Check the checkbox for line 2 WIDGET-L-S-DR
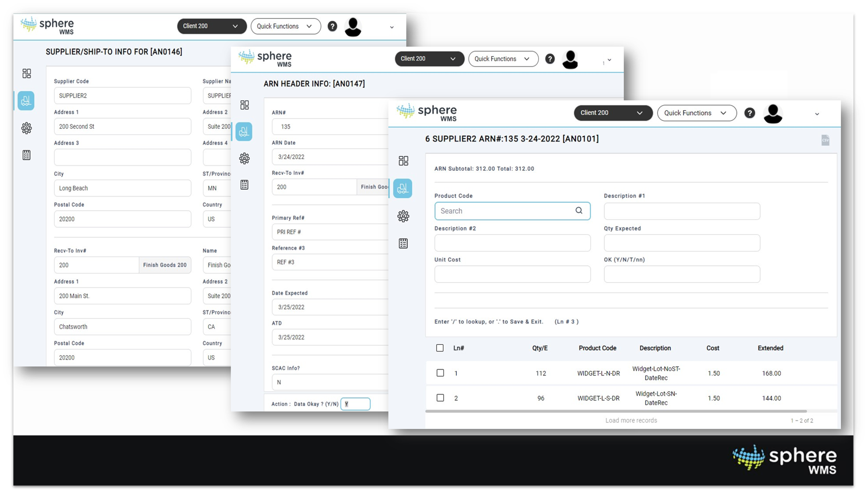The width and height of the screenshot is (868, 491). coord(440,398)
